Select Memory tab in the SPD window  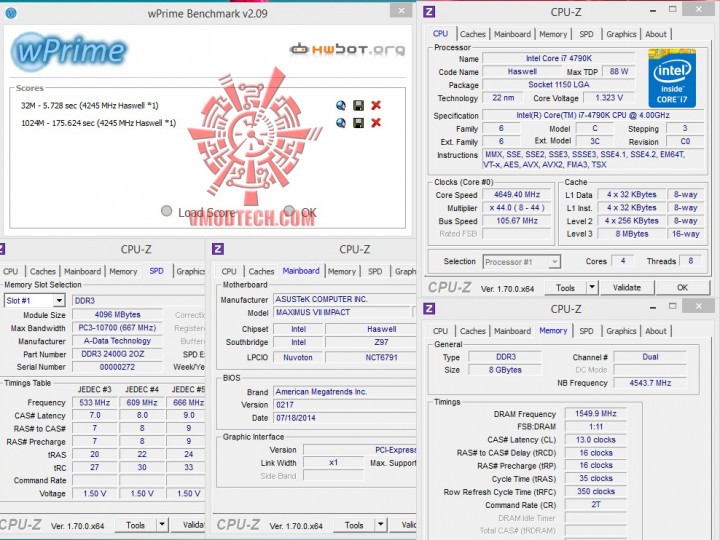(123, 271)
